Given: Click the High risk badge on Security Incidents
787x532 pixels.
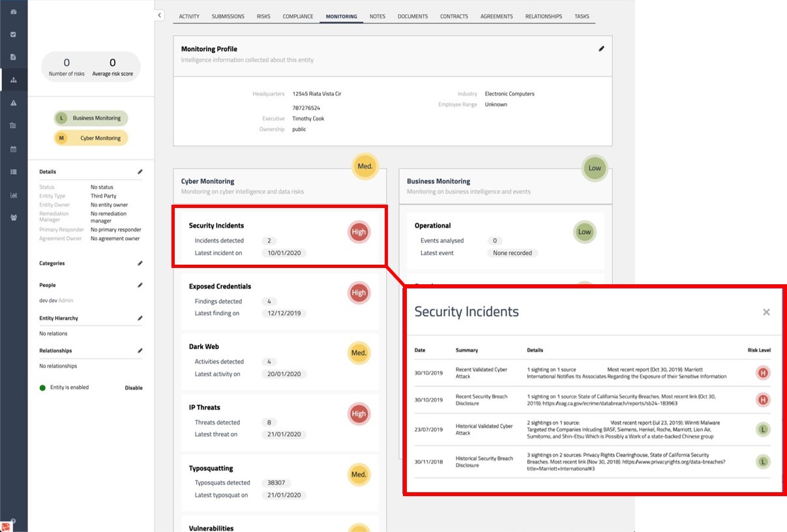Looking at the screenshot, I should (359, 232).
